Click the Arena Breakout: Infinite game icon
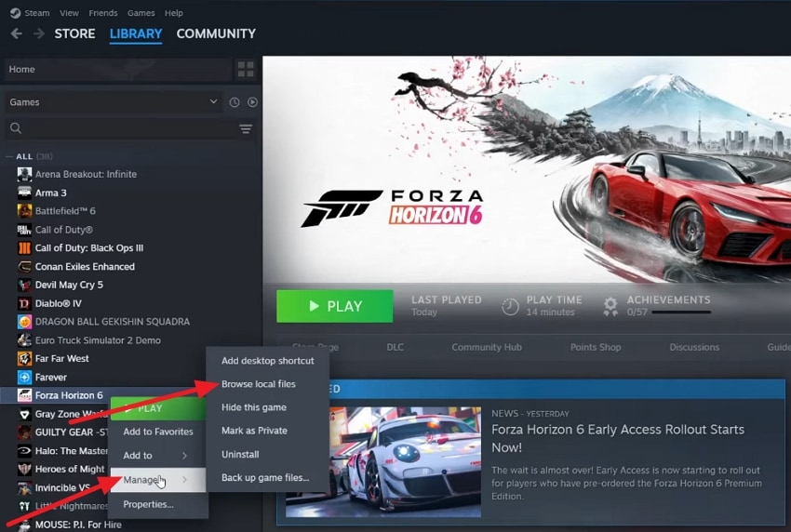Image resolution: width=791 pixels, height=532 pixels. pos(24,174)
